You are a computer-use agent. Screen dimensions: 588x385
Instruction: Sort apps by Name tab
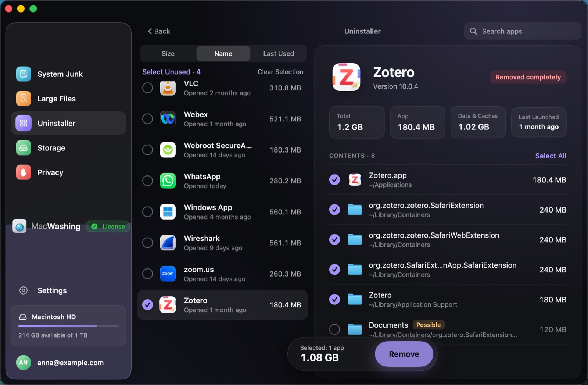223,54
